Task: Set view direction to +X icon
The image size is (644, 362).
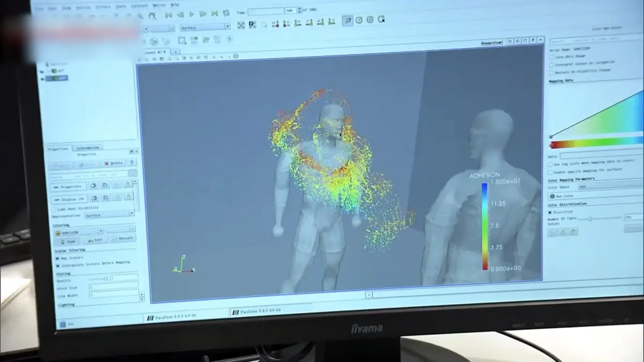Action: click(x=275, y=24)
